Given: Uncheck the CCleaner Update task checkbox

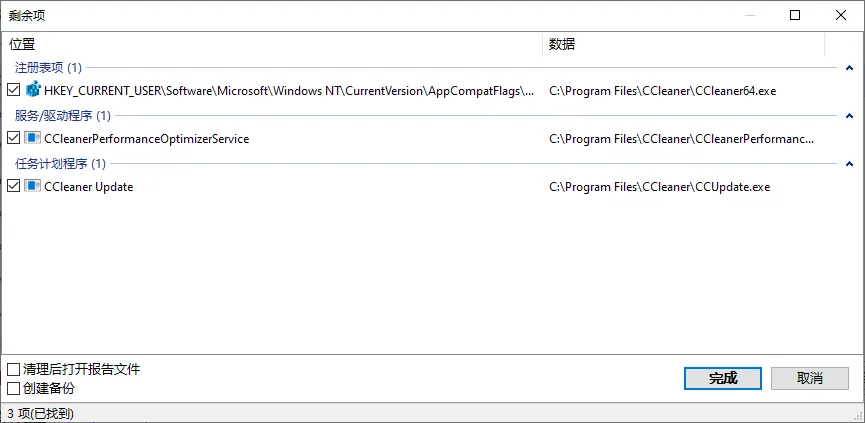Looking at the screenshot, I should point(13,186).
